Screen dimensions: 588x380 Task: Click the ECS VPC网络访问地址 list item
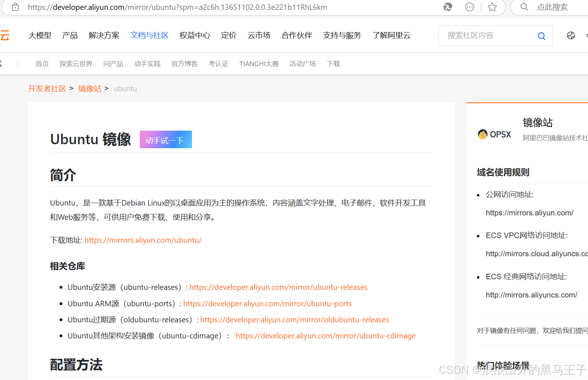(x=527, y=235)
